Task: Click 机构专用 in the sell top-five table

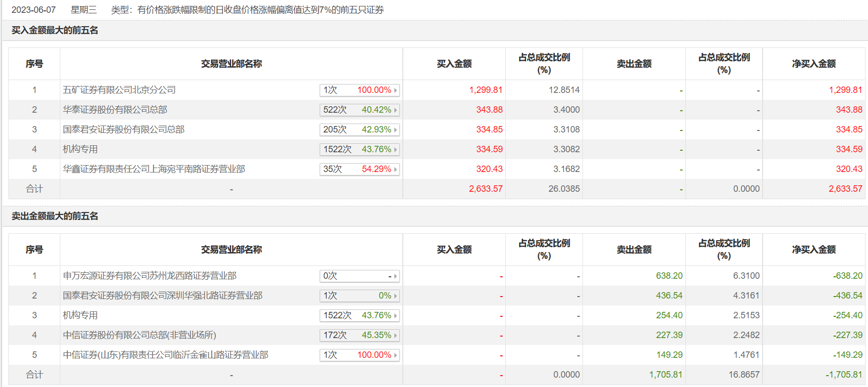Action: tap(80, 315)
